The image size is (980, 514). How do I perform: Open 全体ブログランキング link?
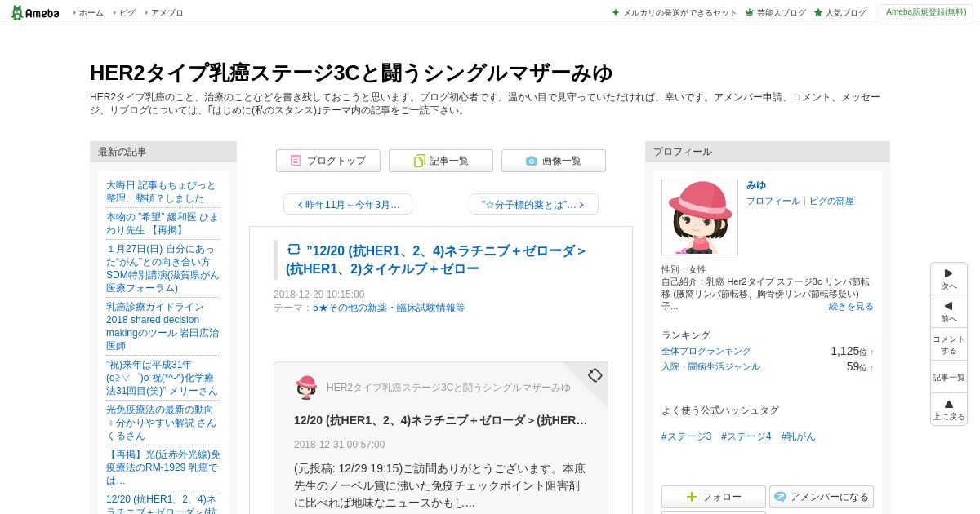(706, 351)
